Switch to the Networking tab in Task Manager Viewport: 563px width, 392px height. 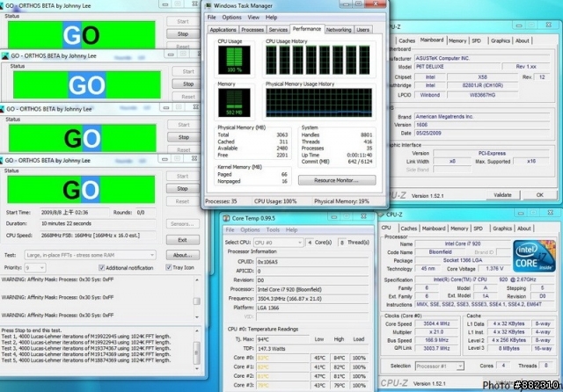tap(339, 30)
